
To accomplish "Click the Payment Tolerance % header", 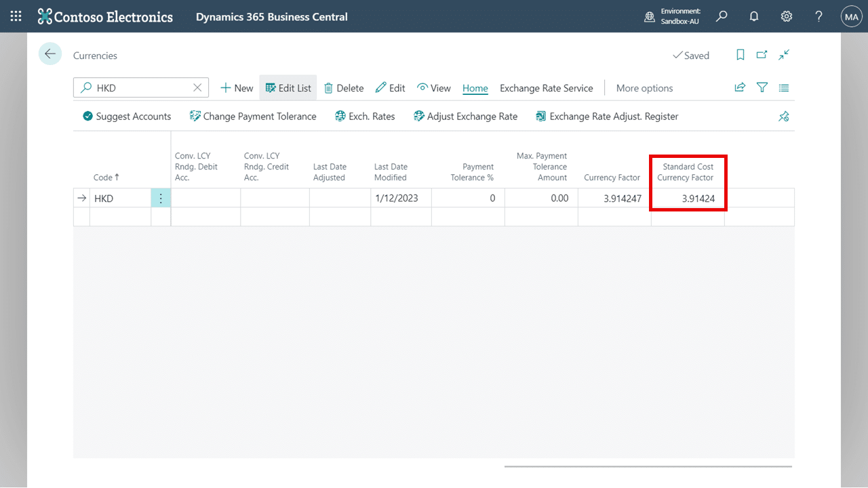I will 472,172.
